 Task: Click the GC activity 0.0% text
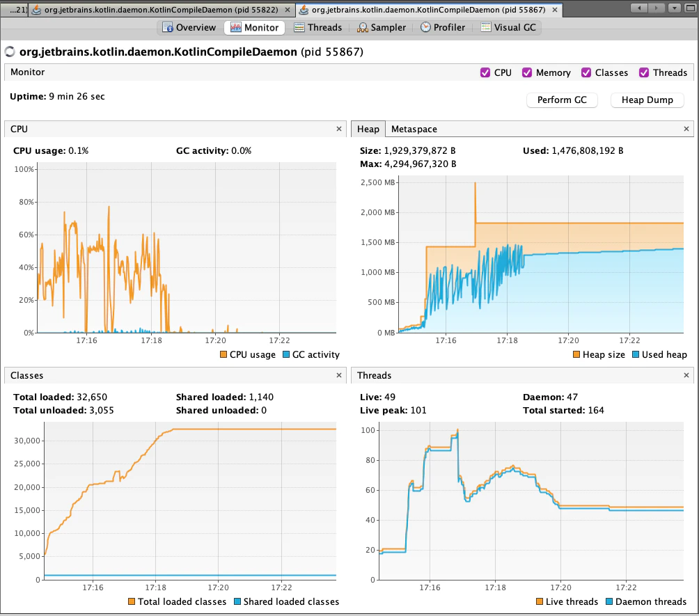[214, 150]
